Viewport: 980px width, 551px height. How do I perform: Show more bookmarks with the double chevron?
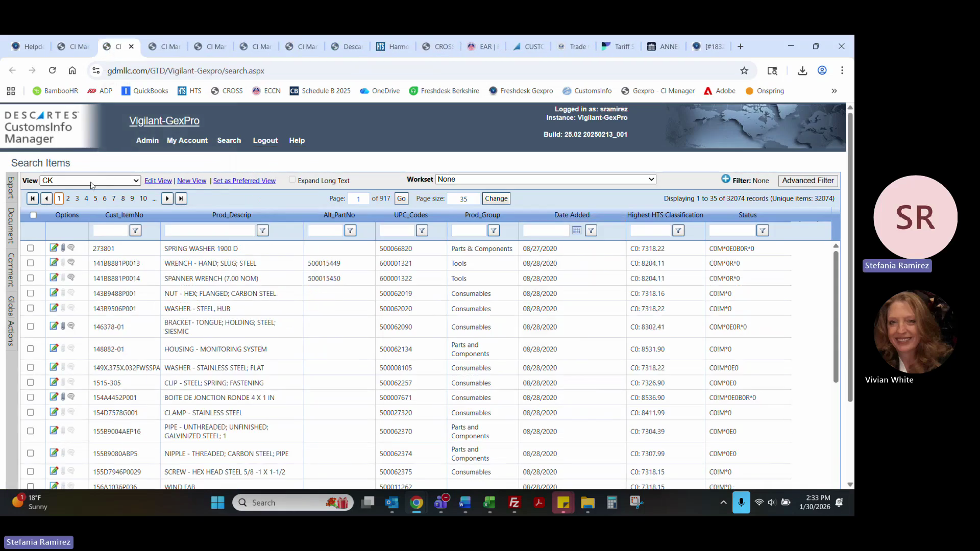pyautogui.click(x=834, y=91)
